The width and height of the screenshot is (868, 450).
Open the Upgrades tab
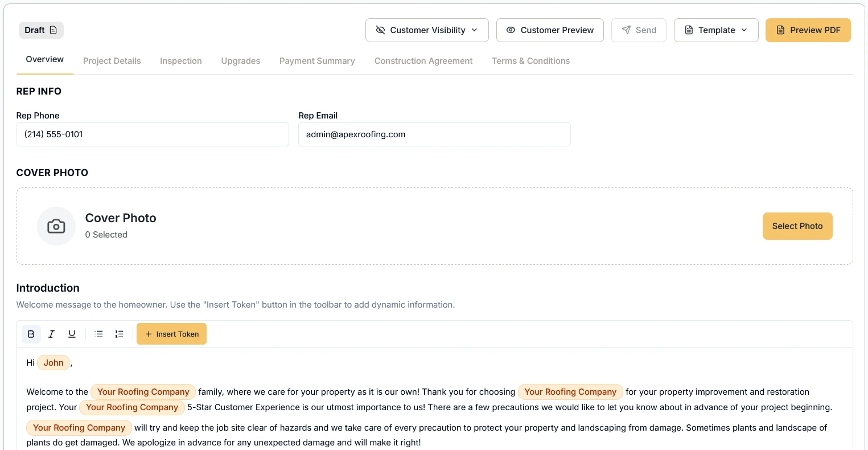[x=241, y=61]
